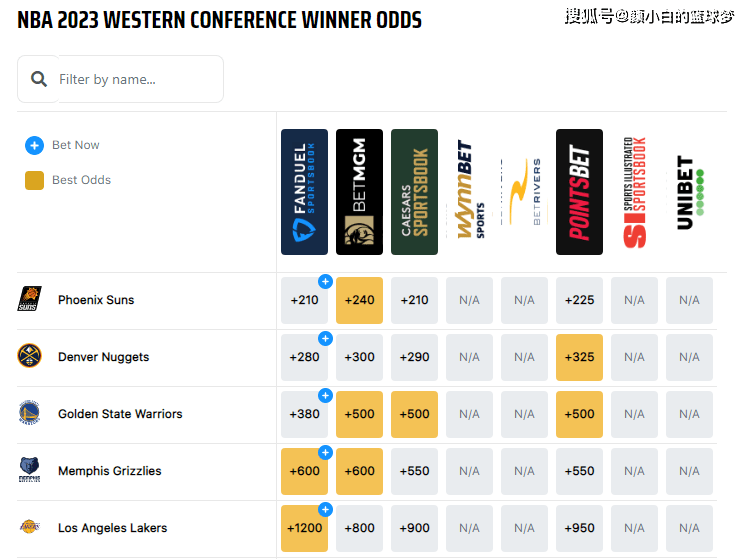Click the Golden State Warriors team logo
The width and height of the screenshot is (749, 559).
[29, 413]
